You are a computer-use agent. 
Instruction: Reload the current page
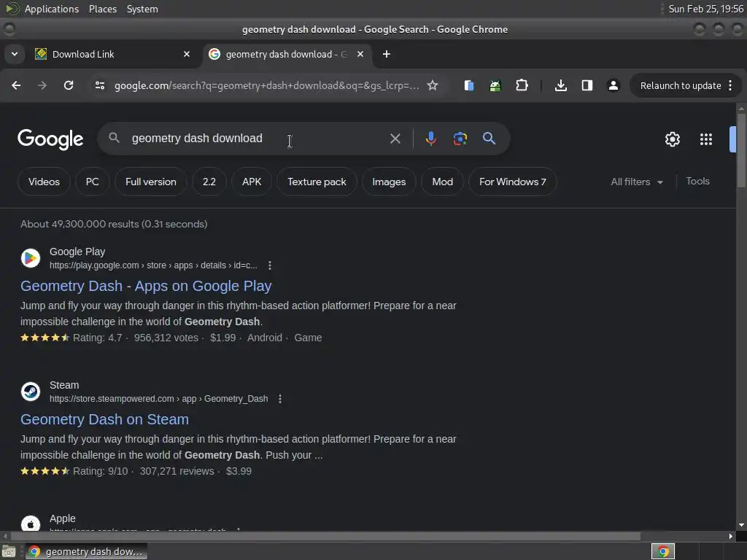(69, 85)
